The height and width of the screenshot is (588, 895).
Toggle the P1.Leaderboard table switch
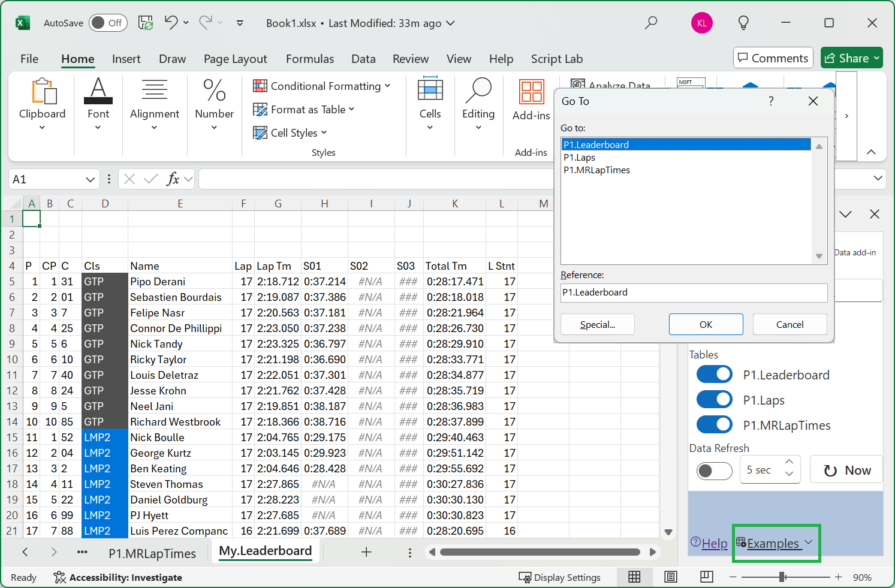[714, 375]
